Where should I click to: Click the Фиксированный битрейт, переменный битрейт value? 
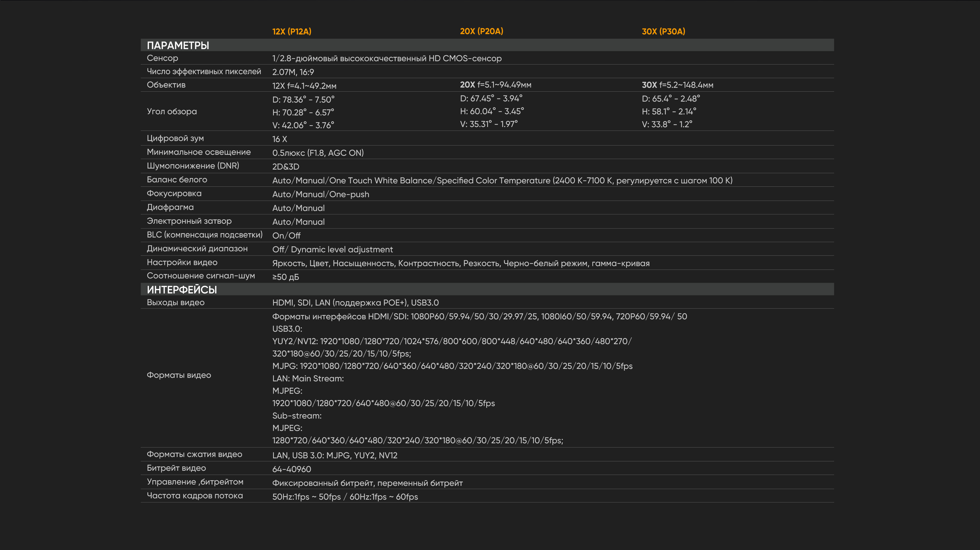[x=367, y=483]
